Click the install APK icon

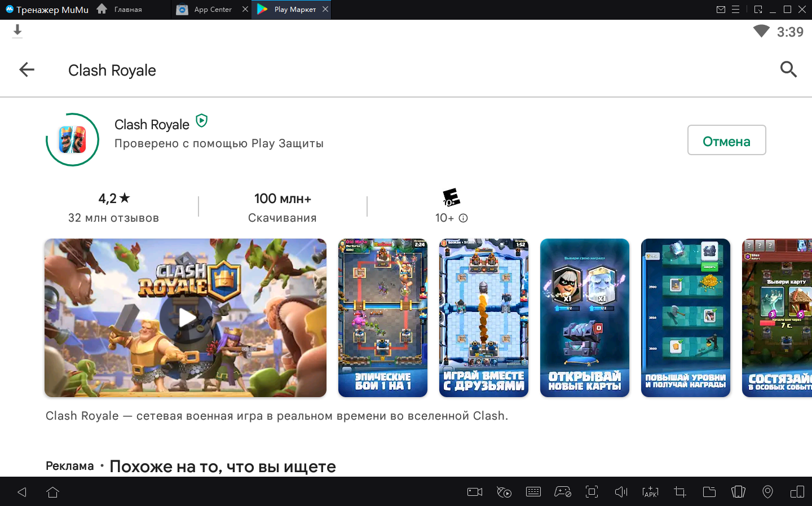pos(650,492)
